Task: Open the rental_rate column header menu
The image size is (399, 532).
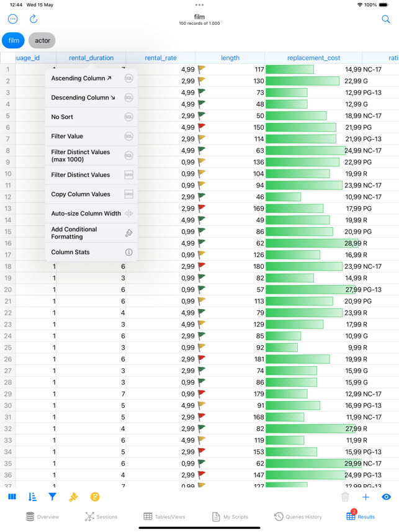Action: coord(161,58)
